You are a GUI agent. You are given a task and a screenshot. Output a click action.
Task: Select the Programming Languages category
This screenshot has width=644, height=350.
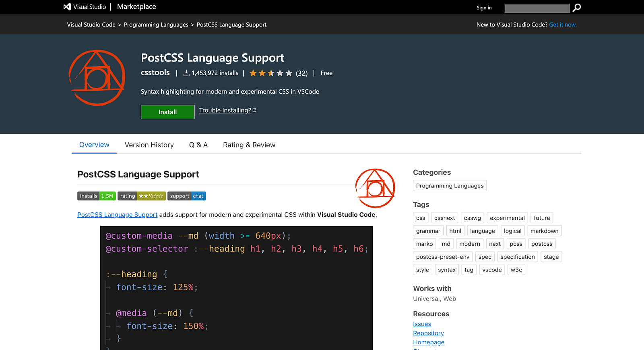point(450,185)
